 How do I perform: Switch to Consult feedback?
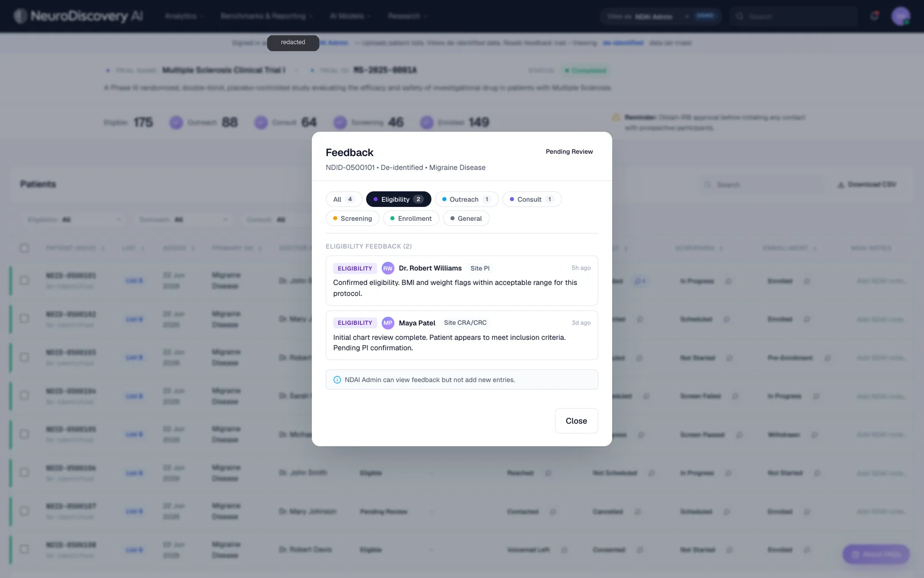pyautogui.click(x=532, y=199)
